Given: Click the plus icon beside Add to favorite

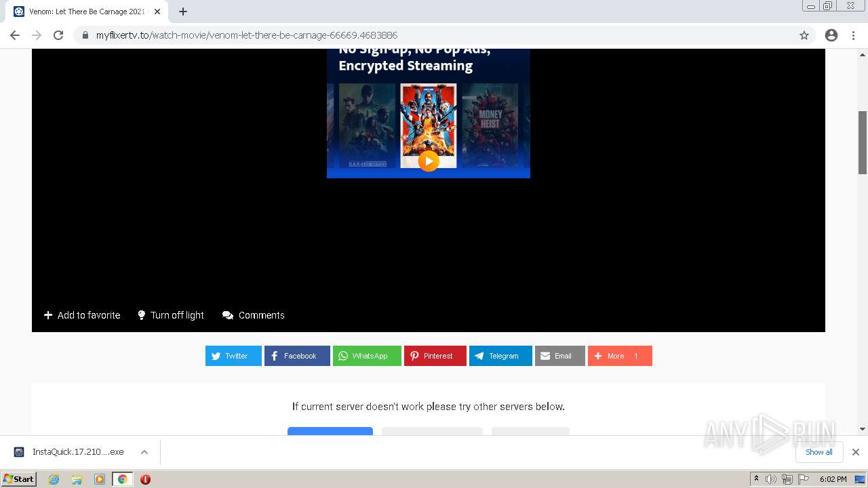Looking at the screenshot, I should tap(48, 315).
